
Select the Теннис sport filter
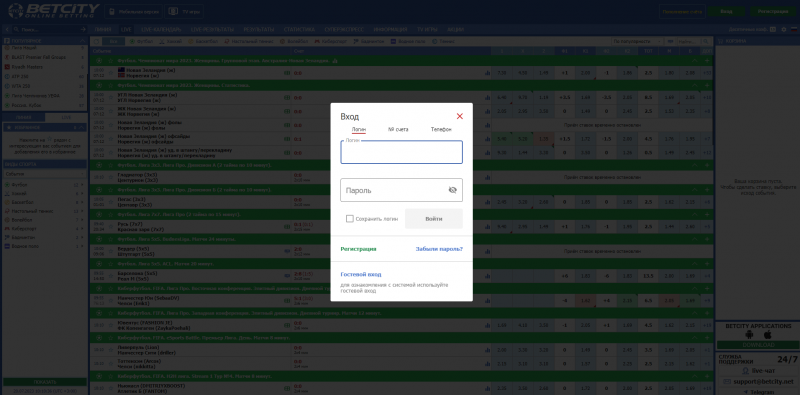coord(444,41)
